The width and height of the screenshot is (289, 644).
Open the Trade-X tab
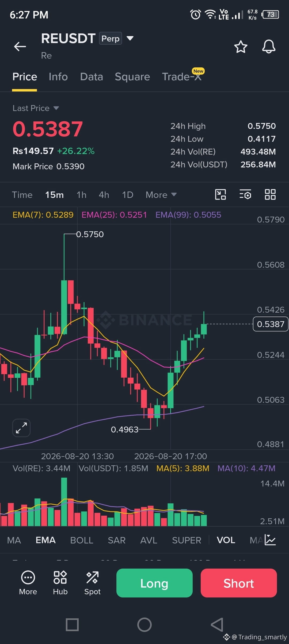point(182,77)
